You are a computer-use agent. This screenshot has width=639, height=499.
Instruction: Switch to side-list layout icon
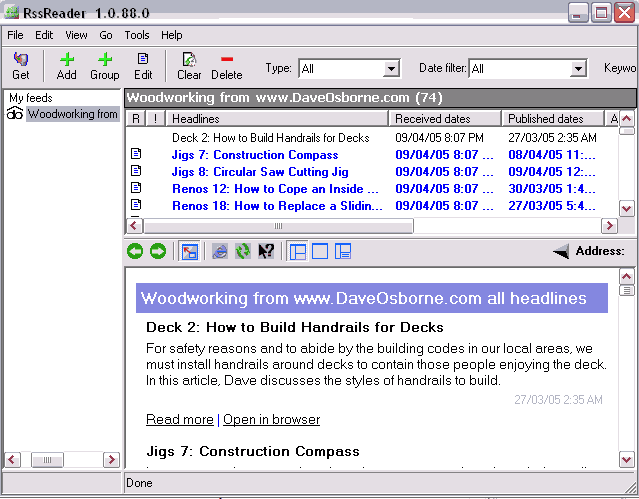coord(343,252)
